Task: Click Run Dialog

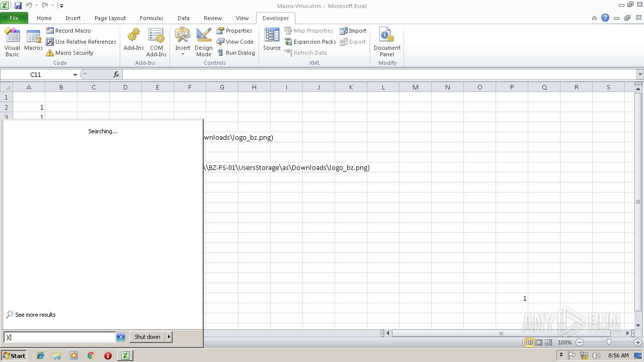Action: click(236, 53)
